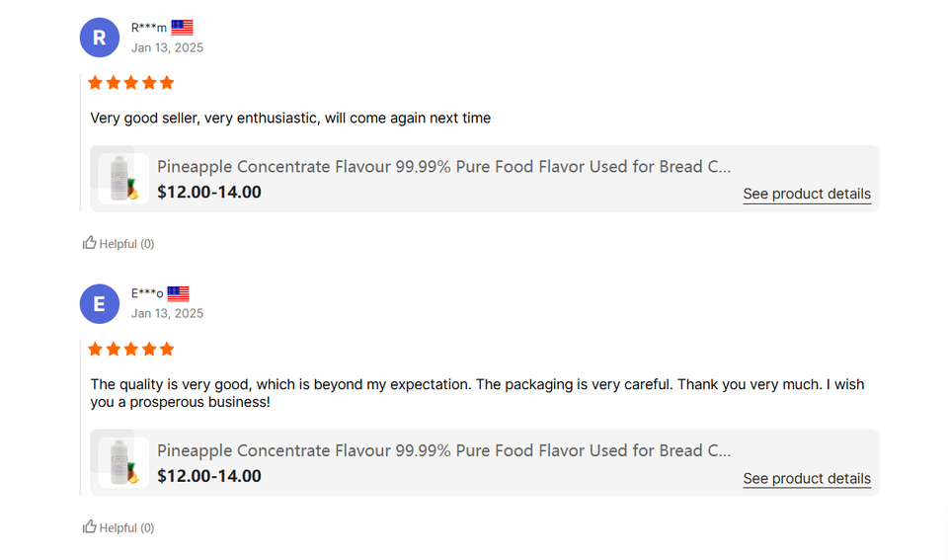Image resolution: width=948 pixels, height=560 pixels.
Task: Click thumbs-up icon under the enthusiastic seller review
Action: (x=90, y=243)
